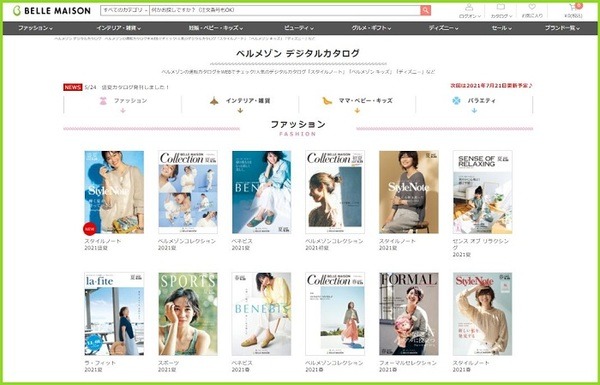Viewport: 600px width, 385px height.
Task: Expand the 妊娠・ベビー・キッズ nav menu
Action: click(216, 28)
